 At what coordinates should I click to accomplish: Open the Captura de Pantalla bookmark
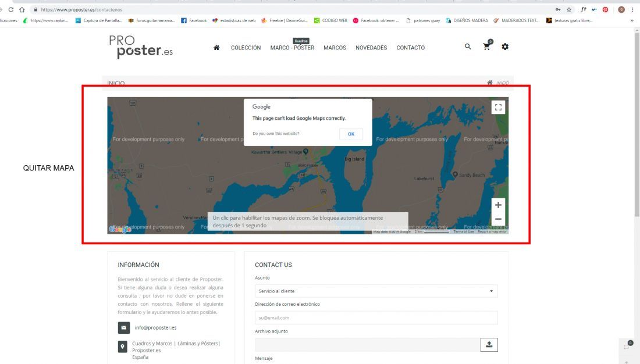click(x=98, y=20)
